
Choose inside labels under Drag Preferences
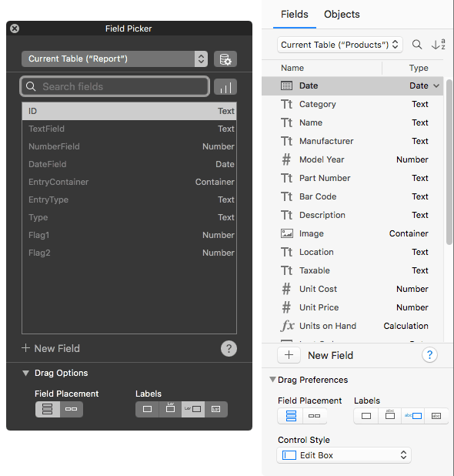pos(436,416)
